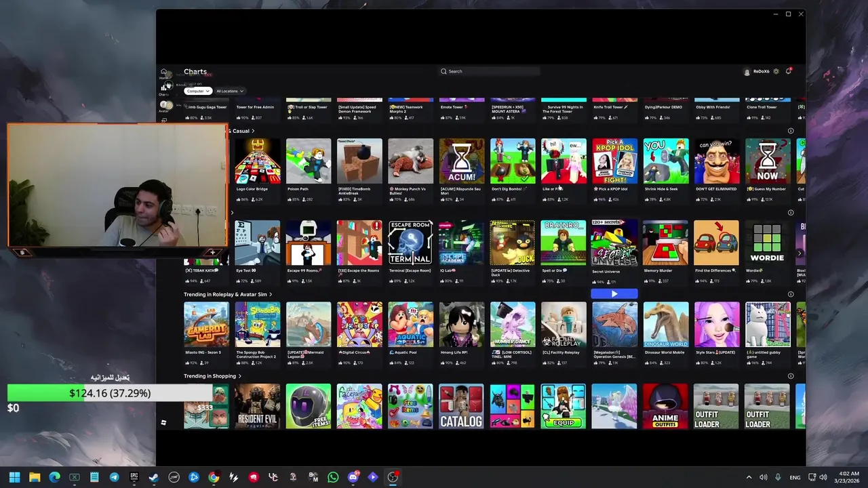Image resolution: width=868 pixels, height=488 pixels.
Task: Open info icon for Roleplay & Avatar Sim row
Action: (x=791, y=294)
